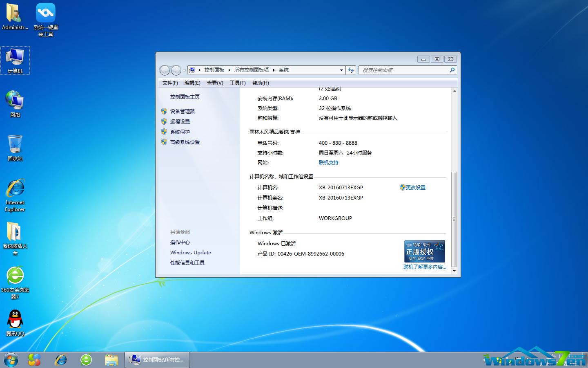Open 高级系统设置 (Advanced system settings)
The image size is (588, 368).
185,142
